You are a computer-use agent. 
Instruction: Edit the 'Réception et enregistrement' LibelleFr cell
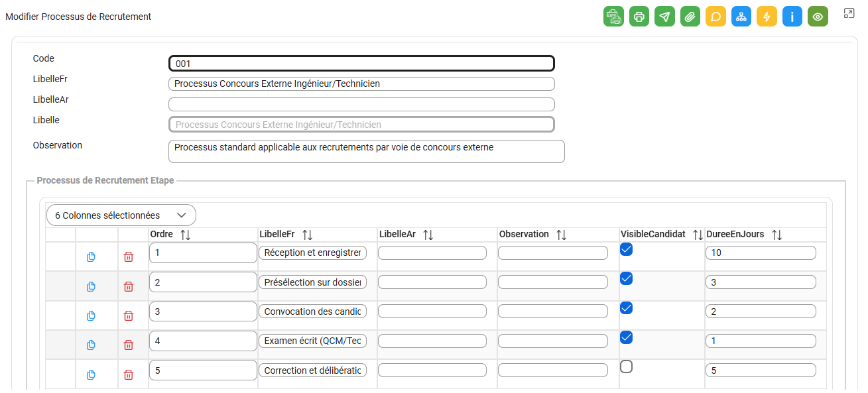[x=312, y=253]
